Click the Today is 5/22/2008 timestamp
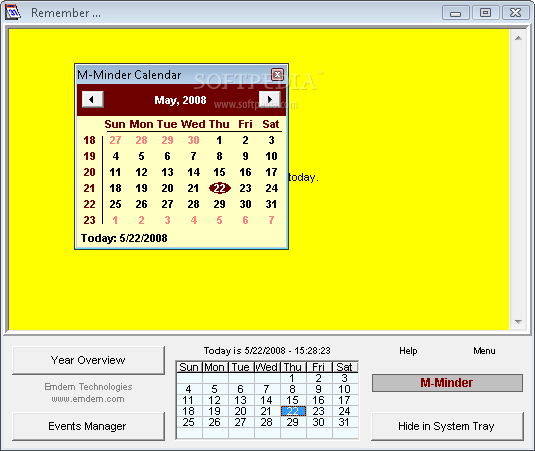This screenshot has height=451, width=535. [x=267, y=351]
